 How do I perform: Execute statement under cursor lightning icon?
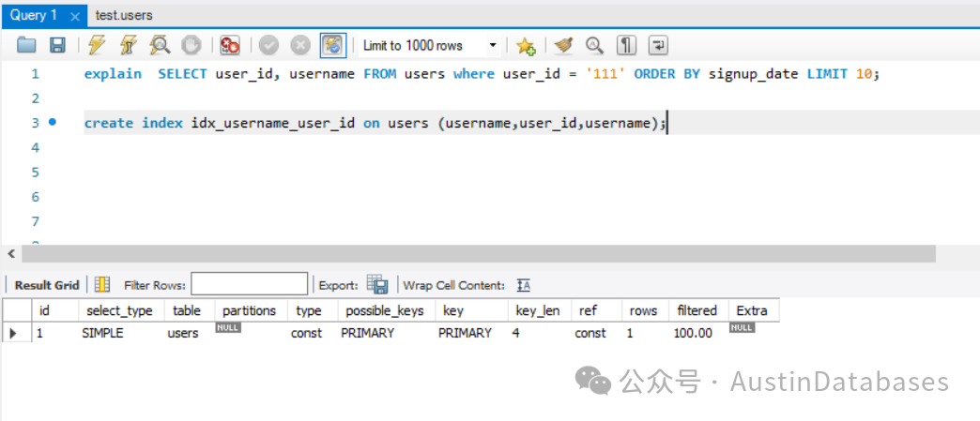[128, 45]
